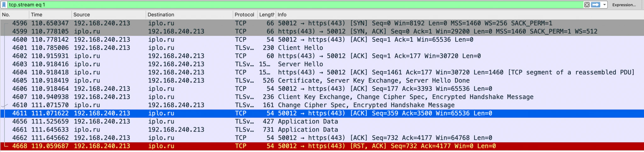Select packet 4602 with Ack=177 Win=30720 Len=0
The height and width of the screenshot is (152, 644).
click(322, 56)
